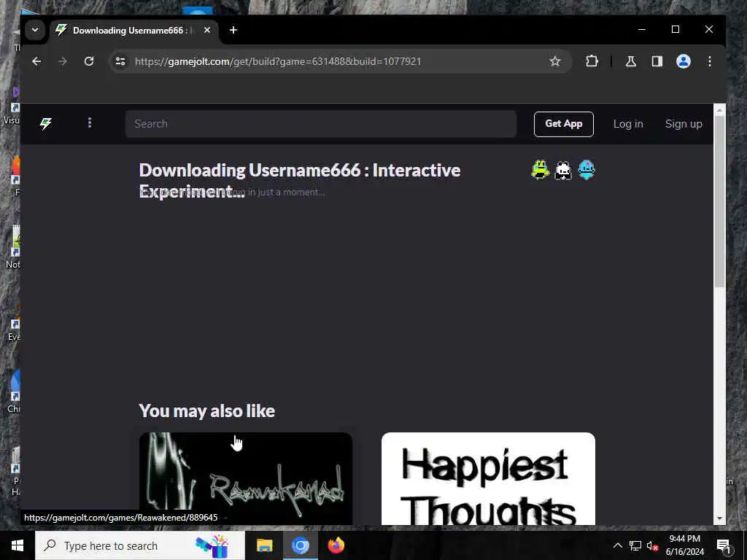Viewport: 747px width, 560px height.
Task: Open the Game Jolt more options menu
Action: pyautogui.click(x=90, y=122)
